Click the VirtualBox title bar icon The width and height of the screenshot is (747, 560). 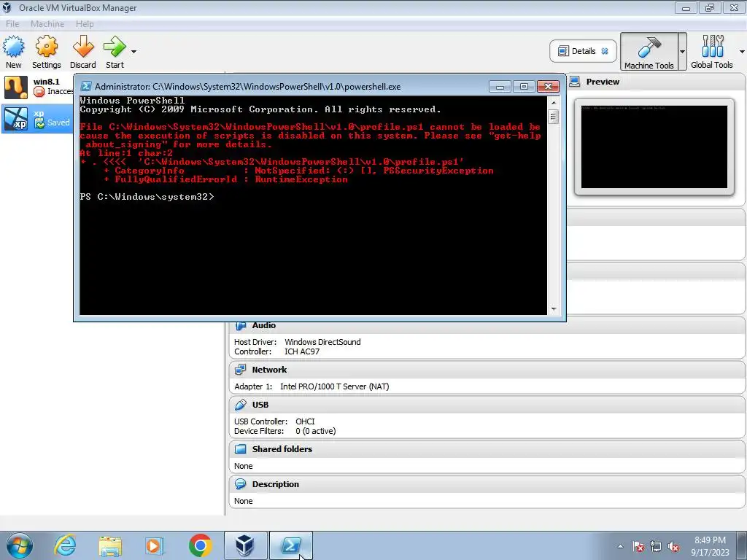7,7
